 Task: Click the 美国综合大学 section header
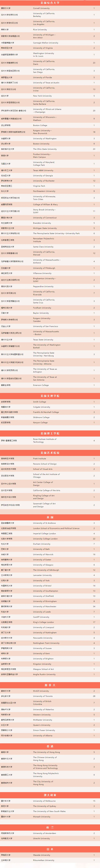click(x=50, y=3)
